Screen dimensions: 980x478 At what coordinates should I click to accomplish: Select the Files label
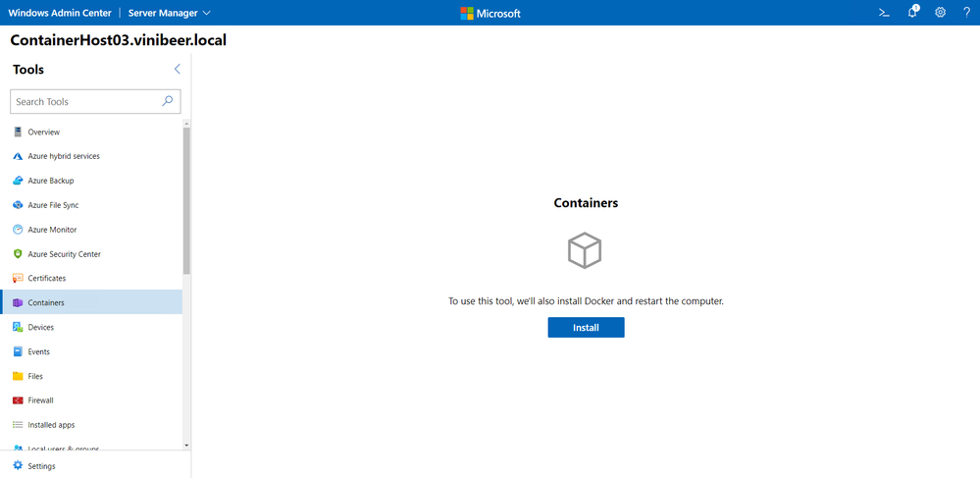35,376
